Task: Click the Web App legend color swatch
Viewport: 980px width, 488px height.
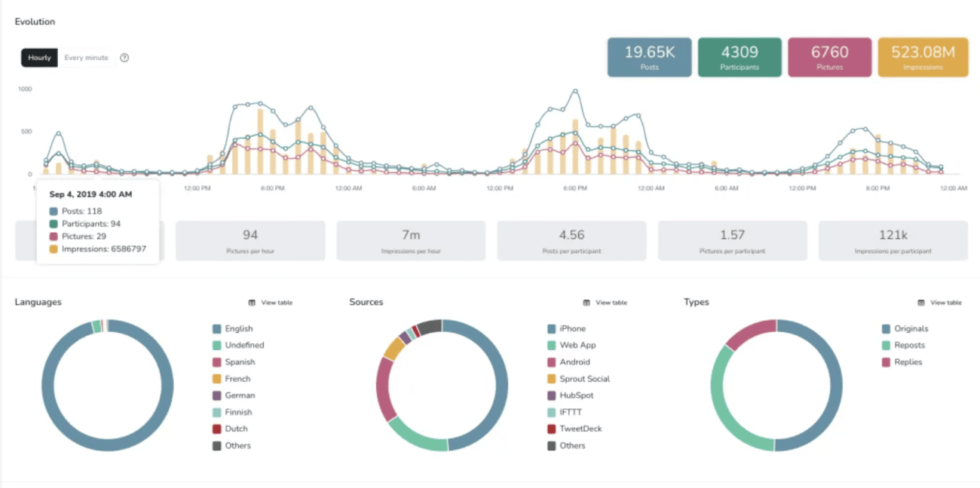Action: 552,346
